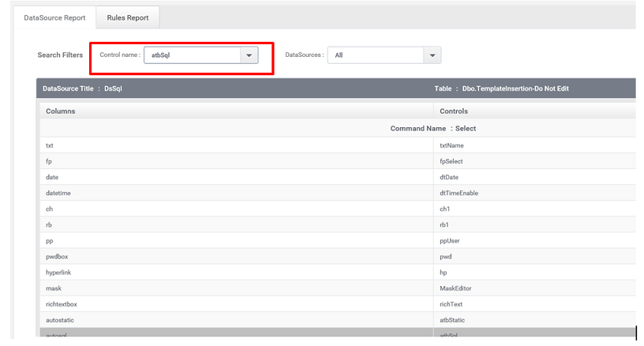Click the Command Name Select row
Screen dimensions: 644x346
(x=338, y=128)
